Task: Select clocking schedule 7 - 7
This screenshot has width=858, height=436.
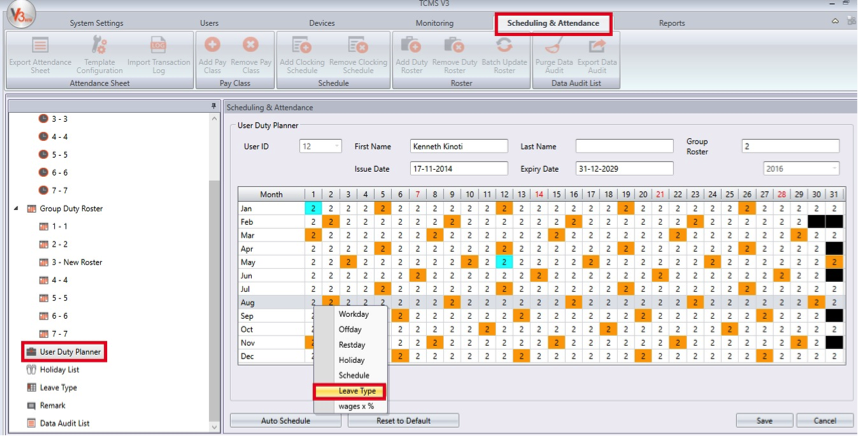Action: click(x=53, y=190)
